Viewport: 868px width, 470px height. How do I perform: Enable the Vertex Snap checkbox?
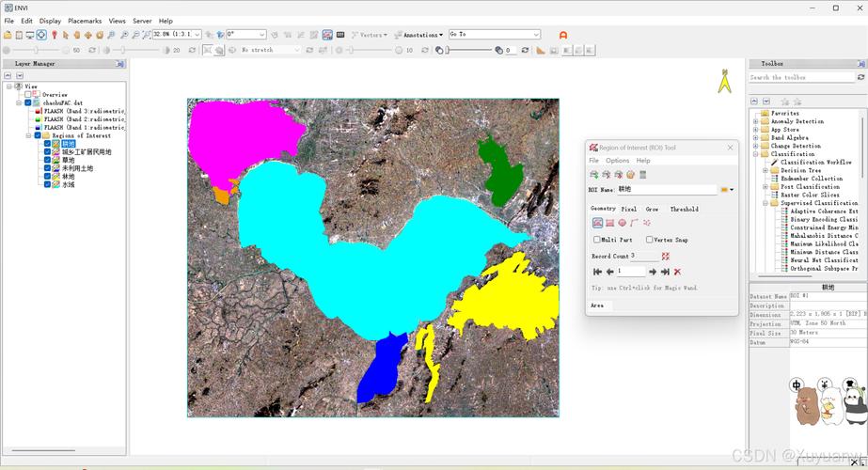click(x=649, y=240)
